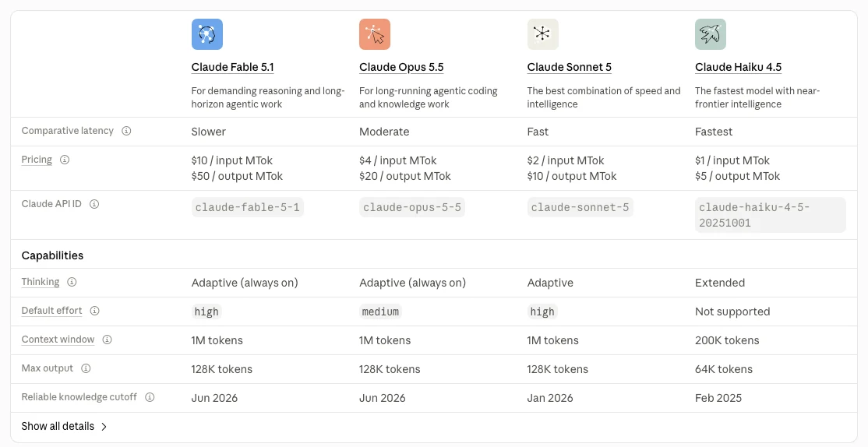Open info icon beside Default effort
The image size is (868, 447).
pos(94,311)
